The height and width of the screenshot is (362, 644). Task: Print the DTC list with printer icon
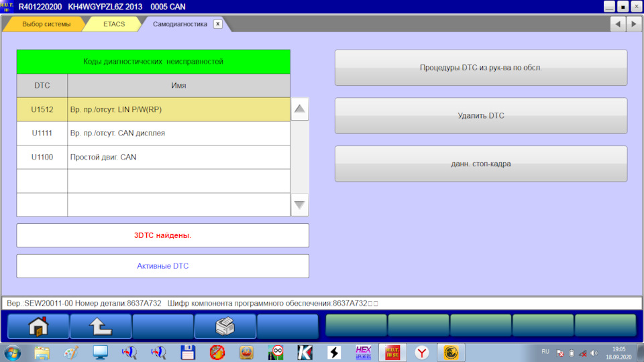click(x=225, y=326)
